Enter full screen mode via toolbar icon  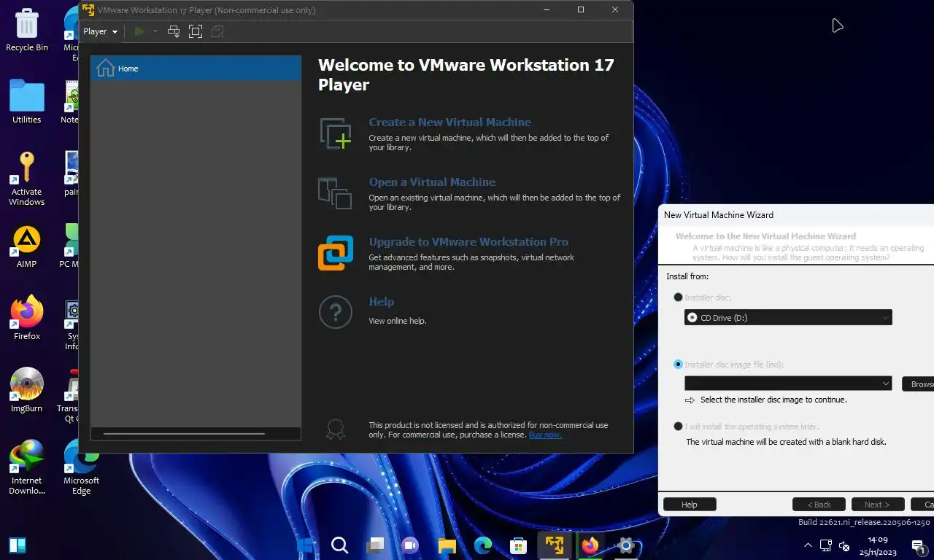coord(195,31)
